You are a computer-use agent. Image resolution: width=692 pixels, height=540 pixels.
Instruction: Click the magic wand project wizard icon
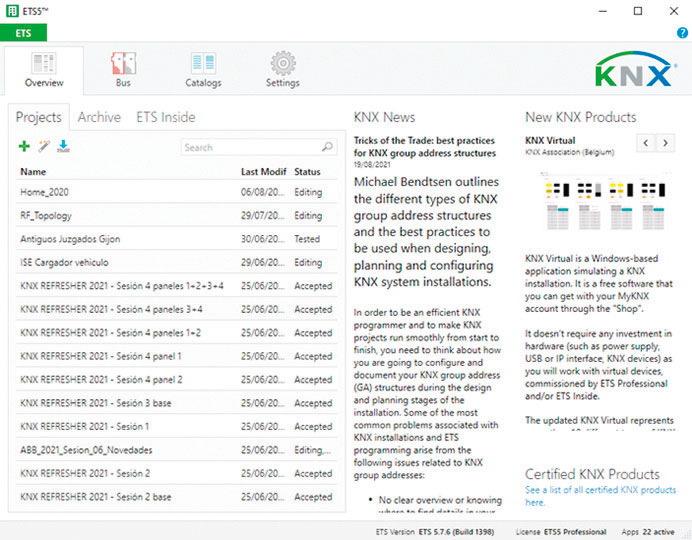44,146
